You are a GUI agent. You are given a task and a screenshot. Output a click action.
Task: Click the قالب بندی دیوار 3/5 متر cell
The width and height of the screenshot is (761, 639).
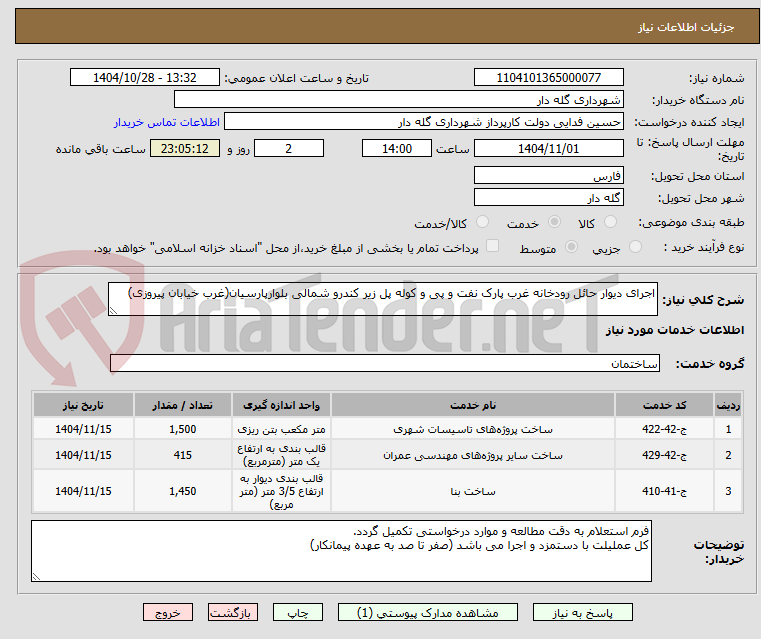(281, 491)
